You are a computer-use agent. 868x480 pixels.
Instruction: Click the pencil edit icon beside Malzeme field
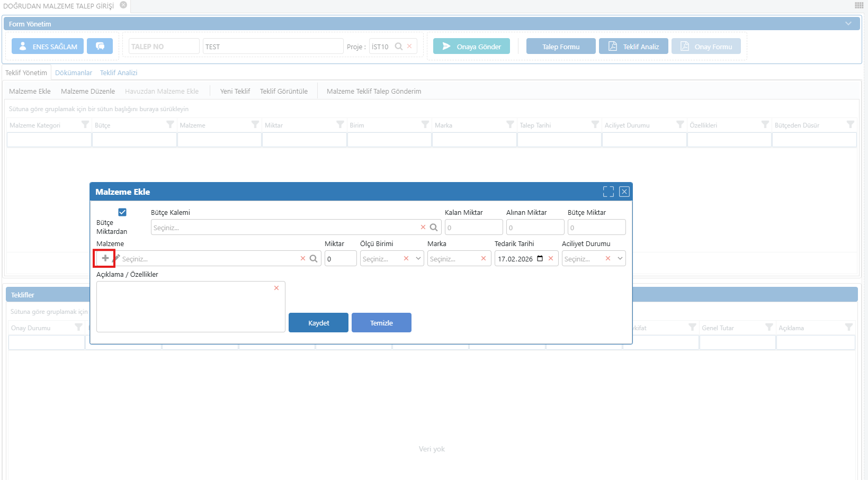tap(117, 258)
